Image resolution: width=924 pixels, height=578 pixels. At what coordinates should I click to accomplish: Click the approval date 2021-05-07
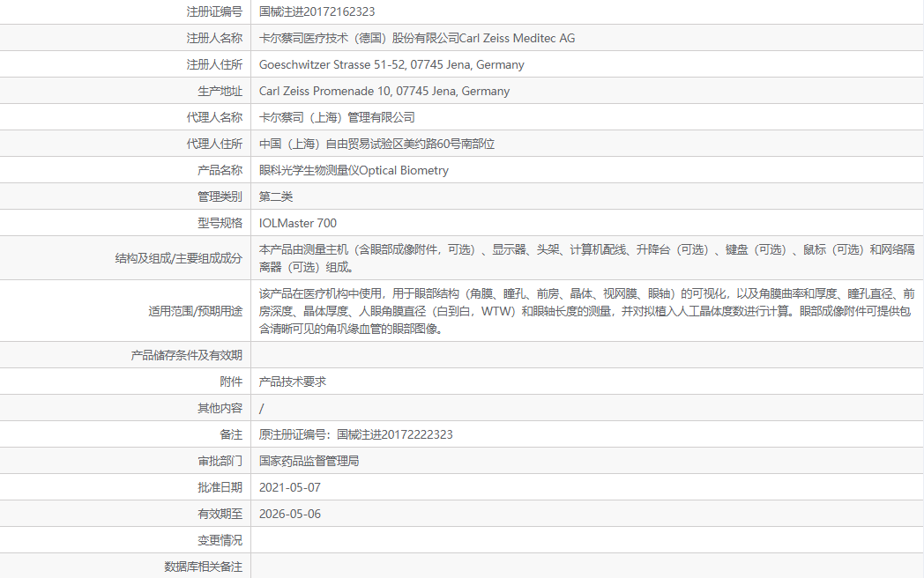pos(290,487)
